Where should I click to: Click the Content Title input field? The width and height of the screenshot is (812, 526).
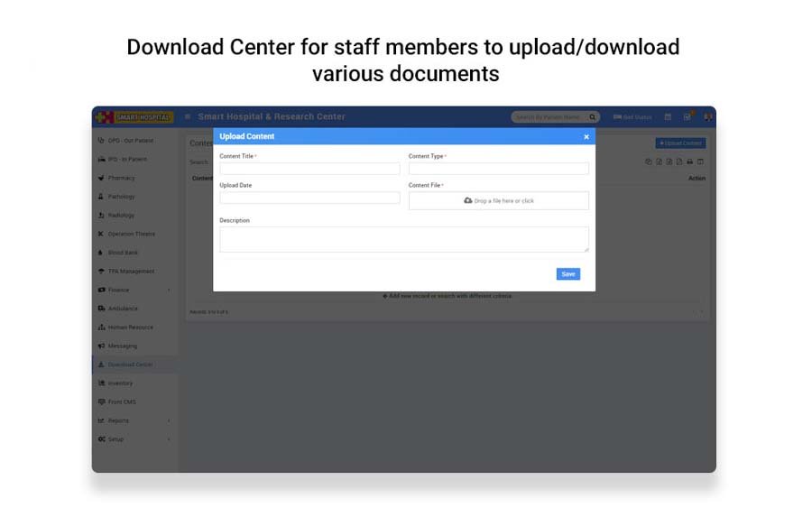(x=309, y=169)
